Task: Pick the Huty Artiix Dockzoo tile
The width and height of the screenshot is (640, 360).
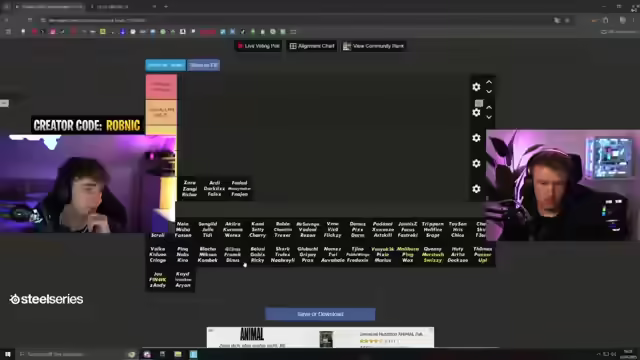Action: (458, 255)
